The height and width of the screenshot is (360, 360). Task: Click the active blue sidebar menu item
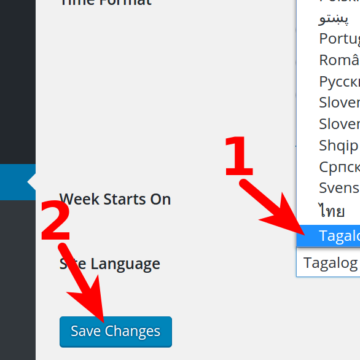click(18, 182)
